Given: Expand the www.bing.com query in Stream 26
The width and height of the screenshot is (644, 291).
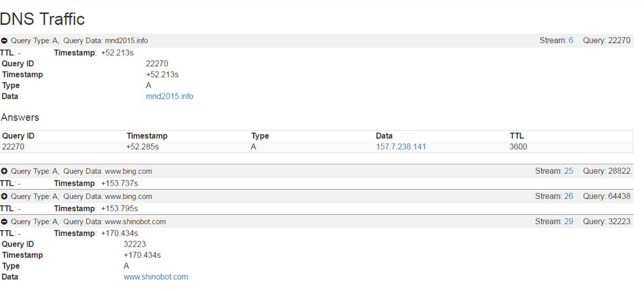Looking at the screenshot, I should pos(5,196).
